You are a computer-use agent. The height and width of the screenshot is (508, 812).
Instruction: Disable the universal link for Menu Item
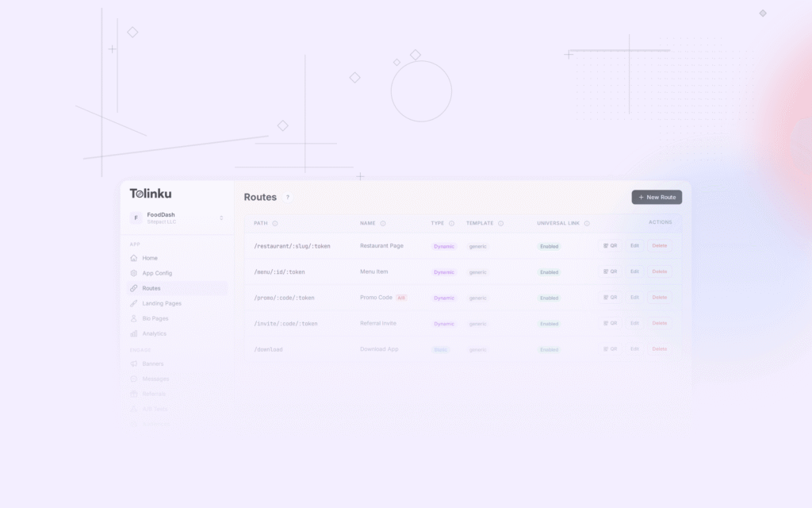click(548, 271)
